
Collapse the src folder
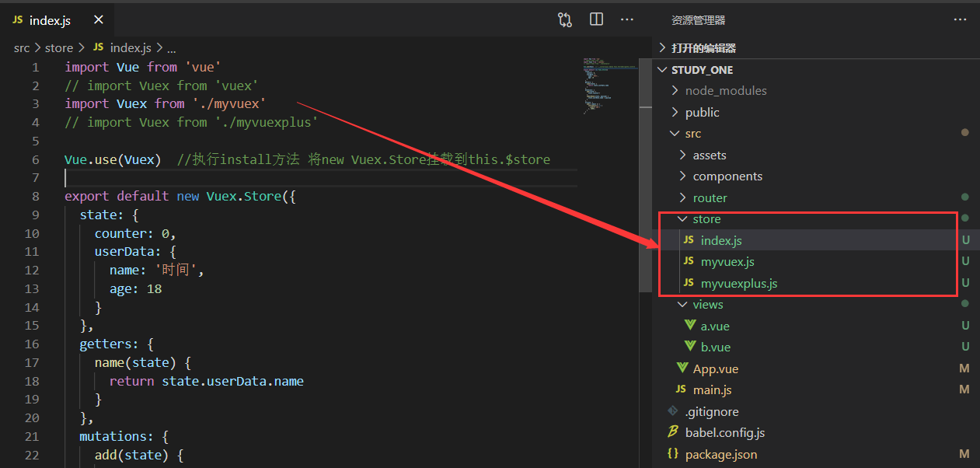(675, 134)
